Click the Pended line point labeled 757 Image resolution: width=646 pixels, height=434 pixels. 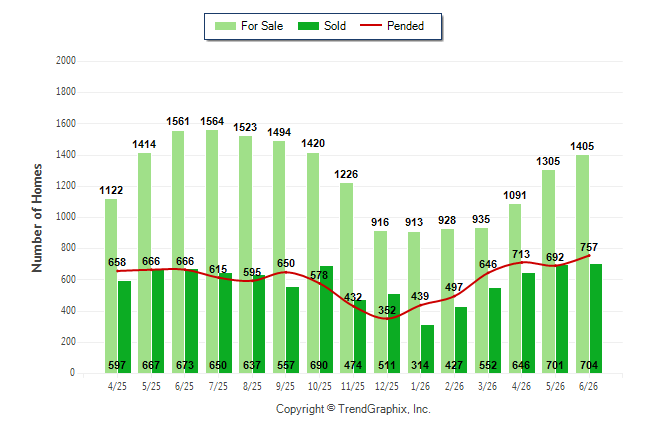[589, 256]
